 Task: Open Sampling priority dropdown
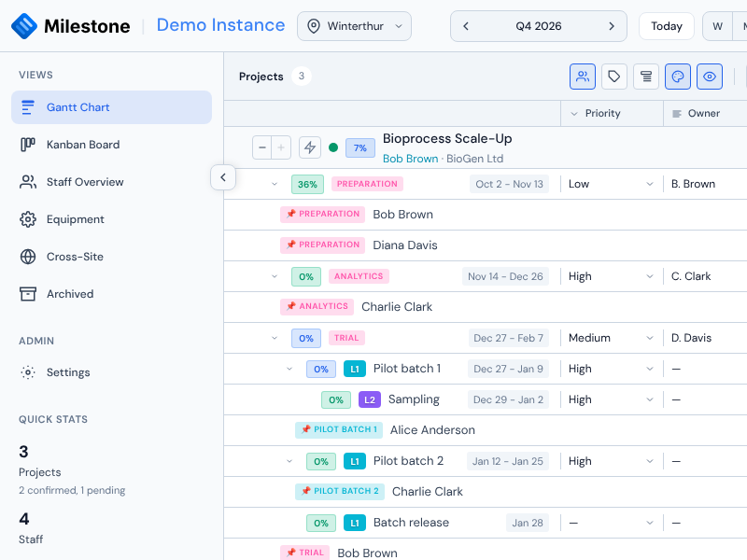tap(611, 399)
